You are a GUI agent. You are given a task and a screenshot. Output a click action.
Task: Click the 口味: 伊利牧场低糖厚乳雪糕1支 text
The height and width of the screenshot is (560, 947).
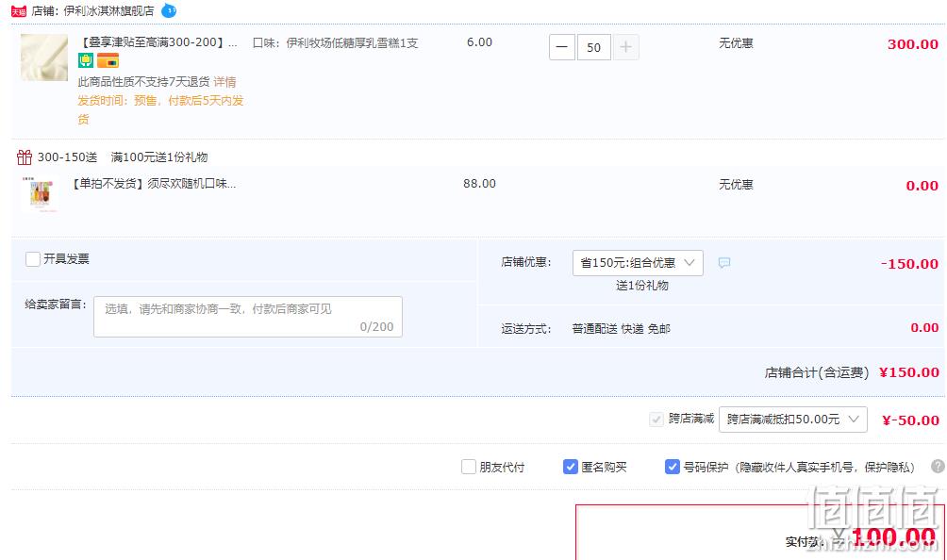[x=335, y=43]
